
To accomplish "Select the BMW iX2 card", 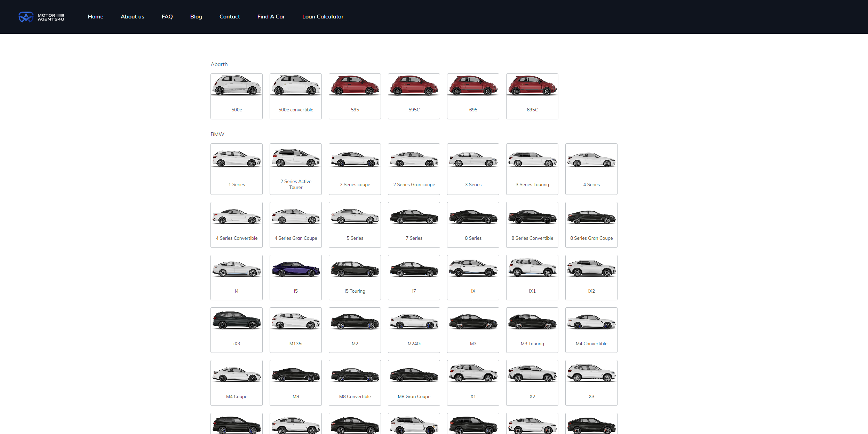I will (x=591, y=277).
